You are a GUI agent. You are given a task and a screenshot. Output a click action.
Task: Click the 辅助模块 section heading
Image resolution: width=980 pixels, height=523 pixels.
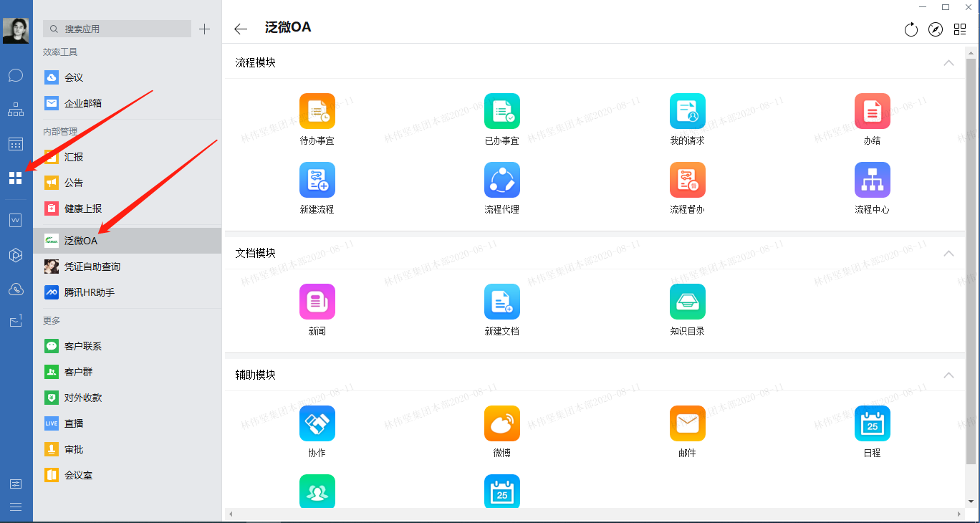pyautogui.click(x=255, y=375)
